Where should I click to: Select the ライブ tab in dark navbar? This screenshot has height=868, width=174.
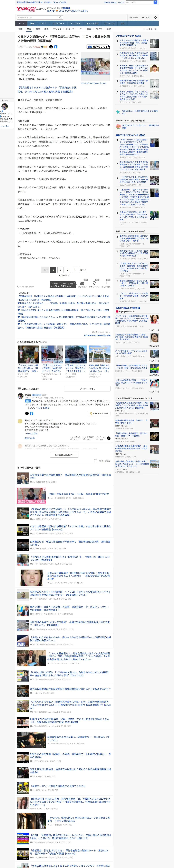coord(43,24)
